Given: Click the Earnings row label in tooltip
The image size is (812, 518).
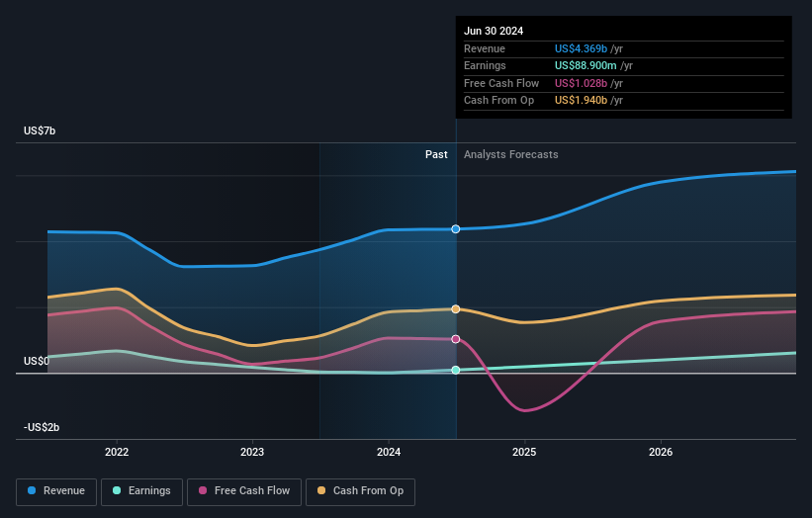Looking at the screenshot, I should (x=485, y=65).
